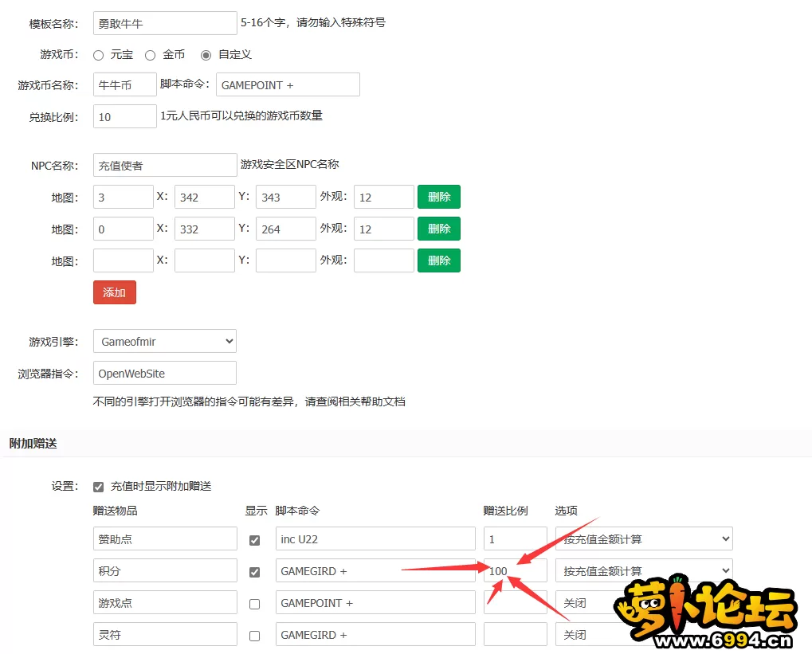
Task: Click the Y field containing 264
Action: click(x=286, y=229)
